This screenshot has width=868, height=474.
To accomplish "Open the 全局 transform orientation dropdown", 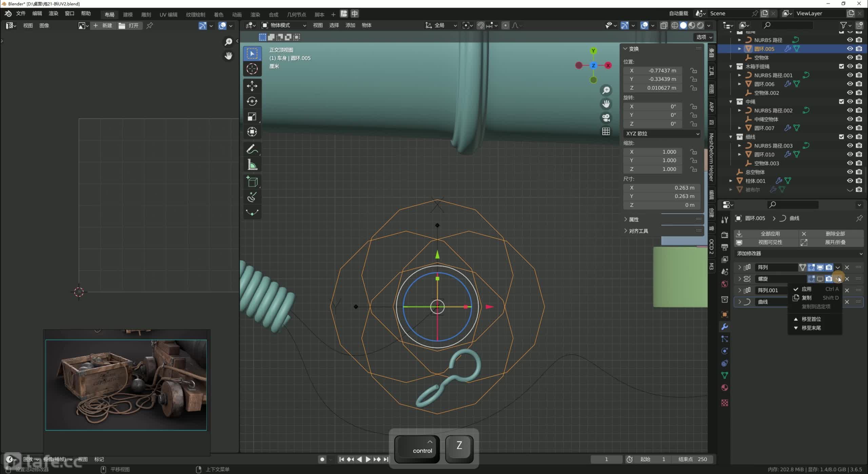I will (x=441, y=25).
